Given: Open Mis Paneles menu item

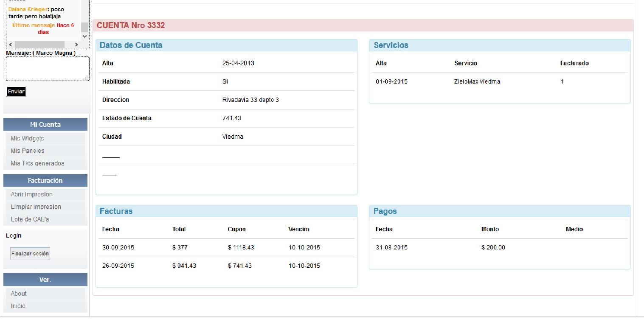Looking at the screenshot, I should (28, 151).
